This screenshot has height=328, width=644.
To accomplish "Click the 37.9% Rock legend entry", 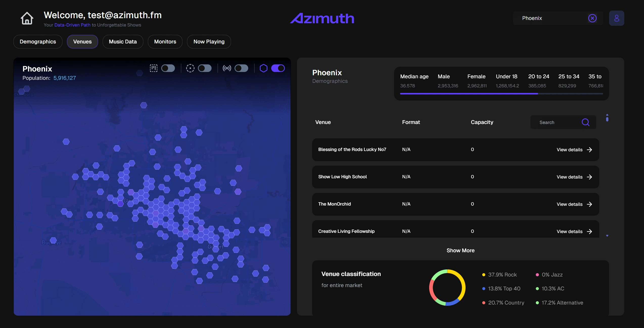I will click(x=499, y=275).
